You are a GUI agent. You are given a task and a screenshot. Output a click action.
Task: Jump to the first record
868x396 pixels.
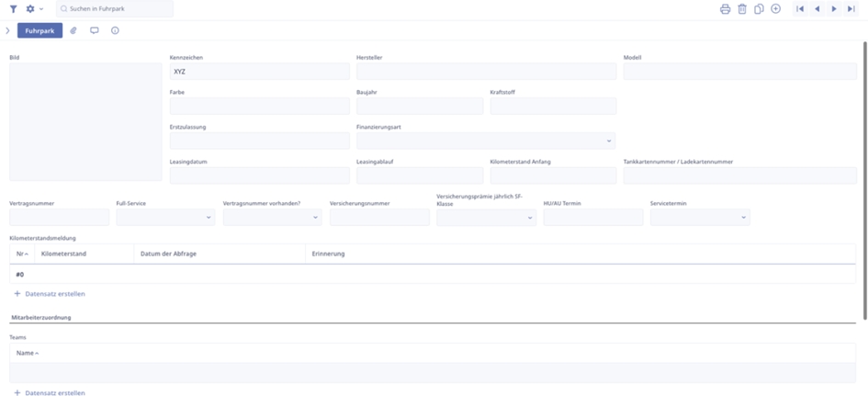[x=800, y=8]
